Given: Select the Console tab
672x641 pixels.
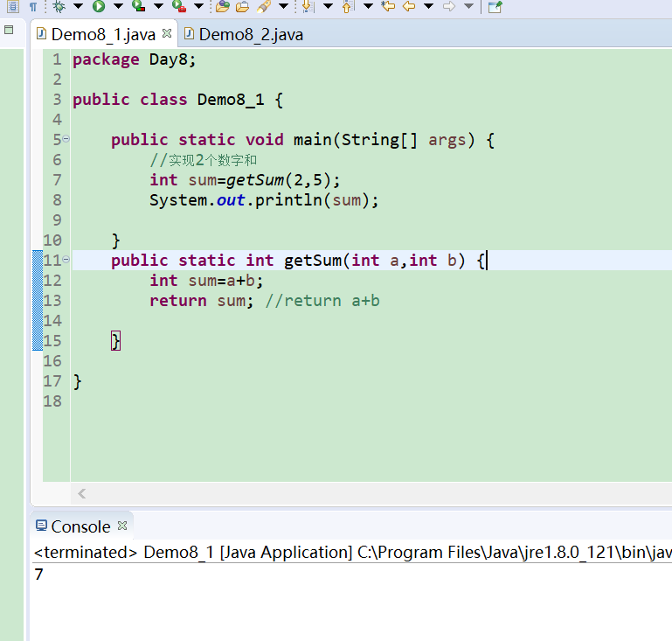Looking at the screenshot, I should click(x=80, y=526).
